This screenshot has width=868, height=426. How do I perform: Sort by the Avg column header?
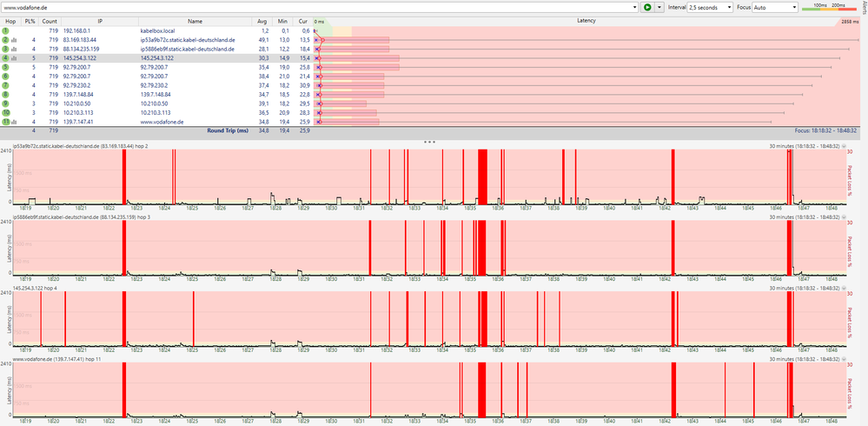262,21
